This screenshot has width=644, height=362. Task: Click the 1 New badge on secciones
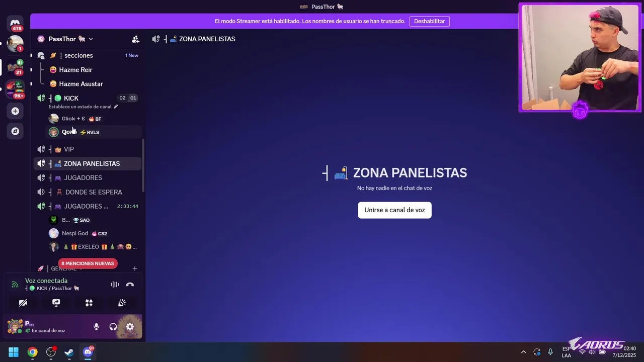point(132,55)
